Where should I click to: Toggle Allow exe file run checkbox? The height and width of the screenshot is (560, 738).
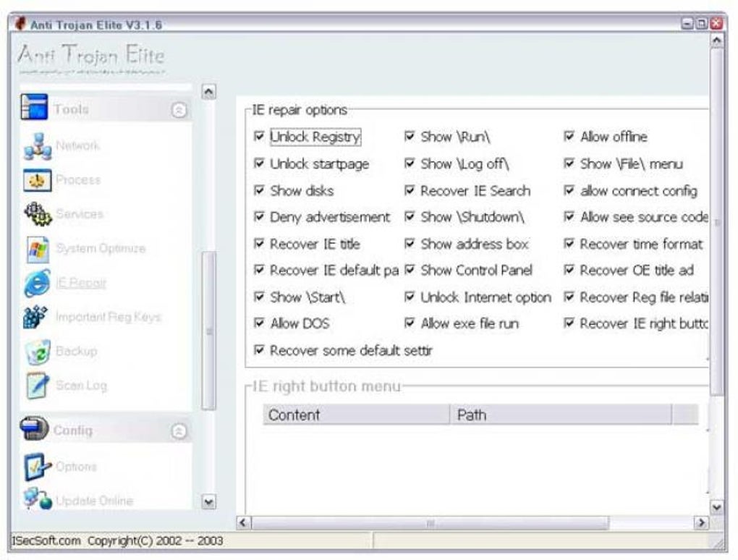410,323
